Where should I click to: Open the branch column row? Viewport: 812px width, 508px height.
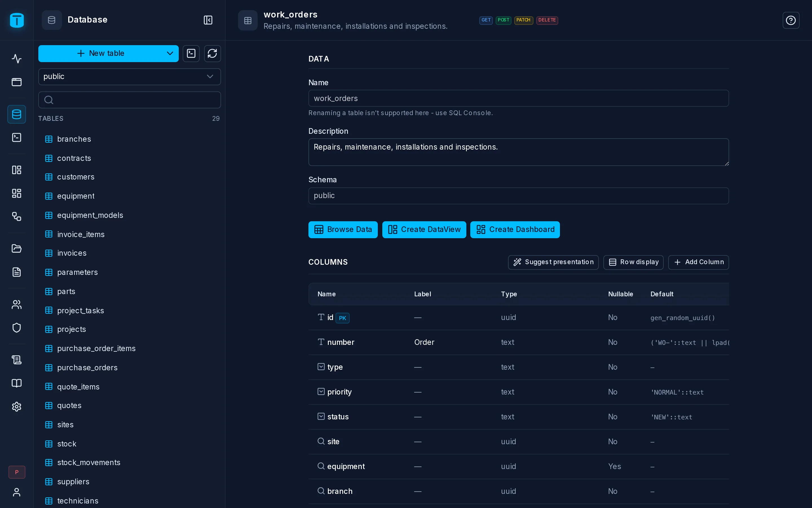click(x=518, y=491)
